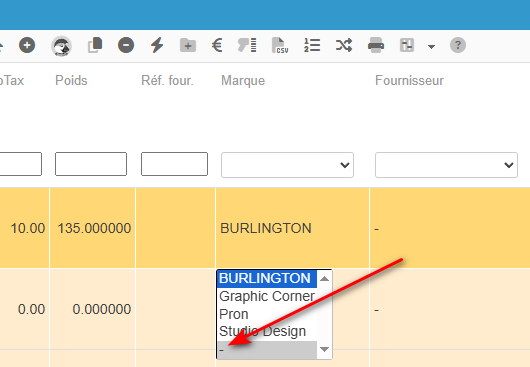Click the shuffle arrows icon
The image size is (530, 367).
344,45
